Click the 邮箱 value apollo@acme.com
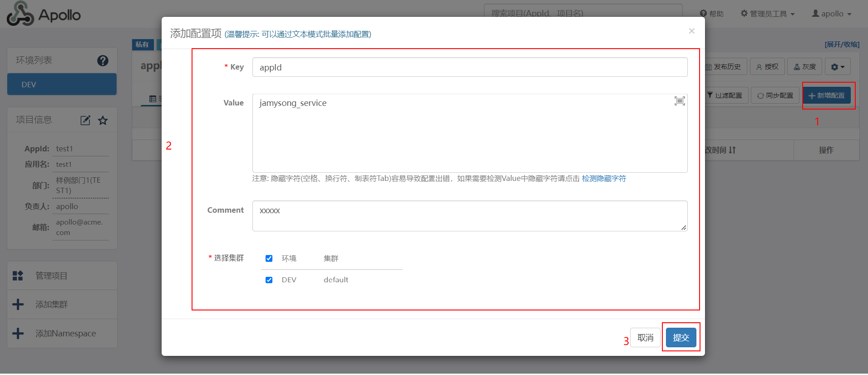Viewport: 868px width, 375px height. (x=79, y=227)
